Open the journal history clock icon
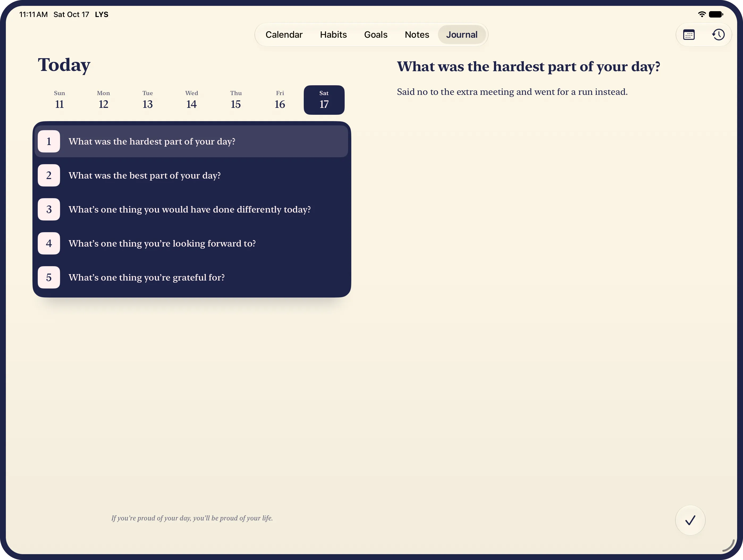743x560 pixels. [x=718, y=35]
